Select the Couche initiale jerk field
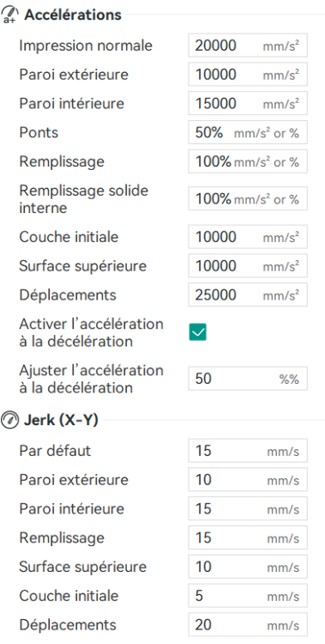 click(248, 596)
